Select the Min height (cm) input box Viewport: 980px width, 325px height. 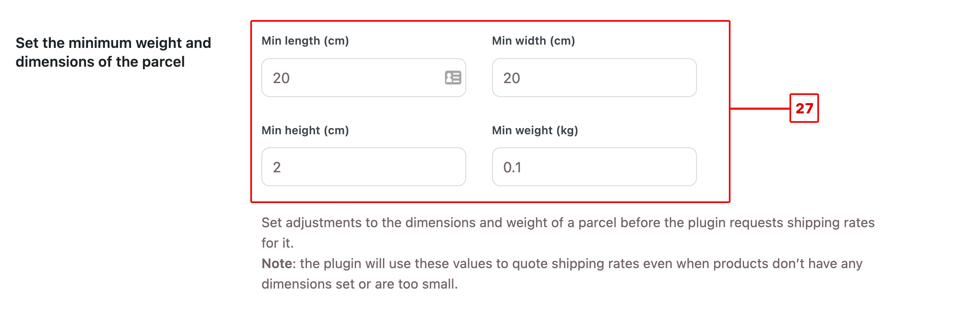tap(364, 167)
